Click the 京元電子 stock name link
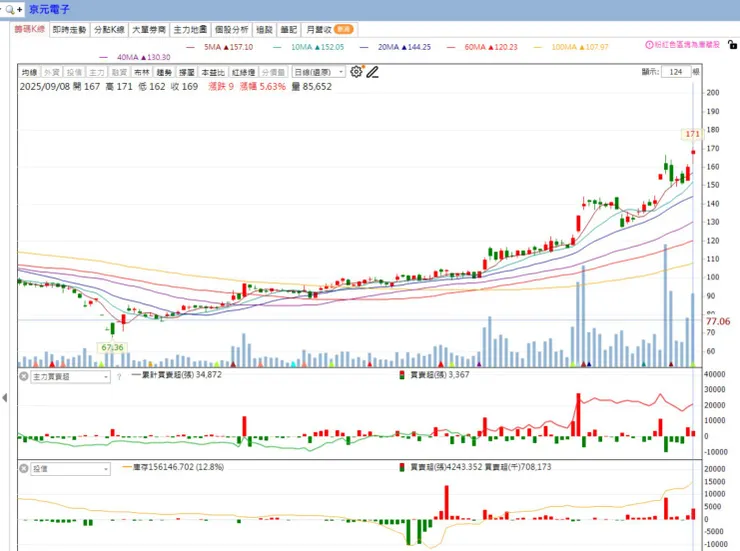 pos(50,9)
